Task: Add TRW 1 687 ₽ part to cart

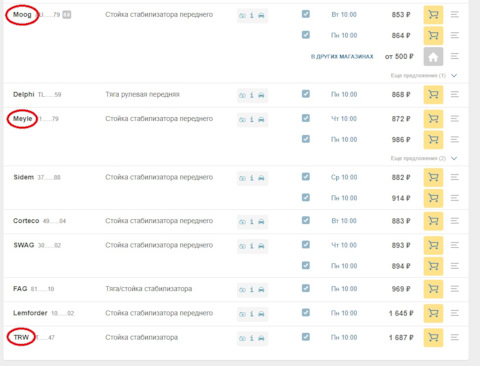Action: point(433,337)
